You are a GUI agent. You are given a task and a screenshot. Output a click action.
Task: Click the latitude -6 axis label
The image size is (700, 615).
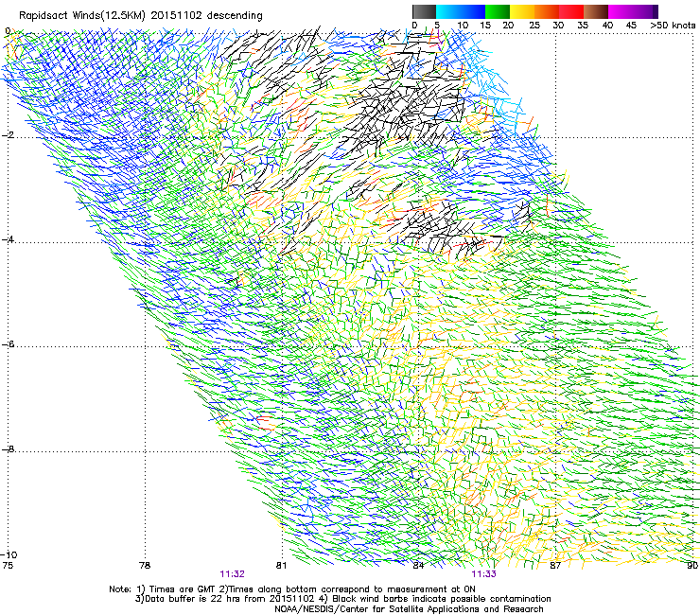pos(8,344)
